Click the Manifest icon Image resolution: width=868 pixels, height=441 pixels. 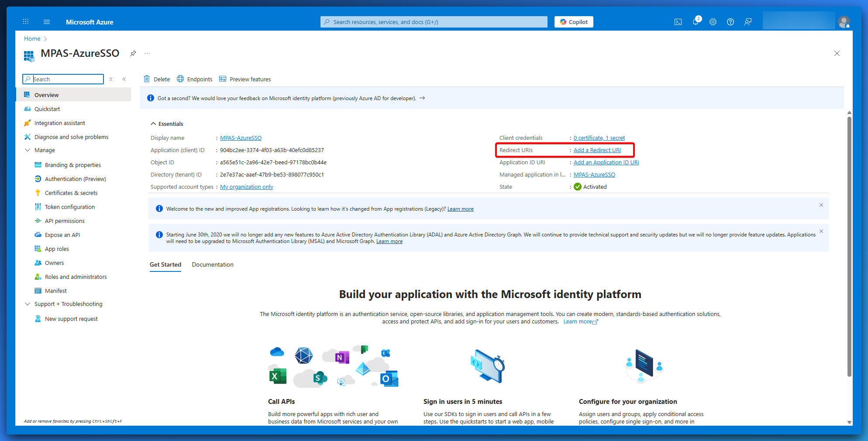38,291
